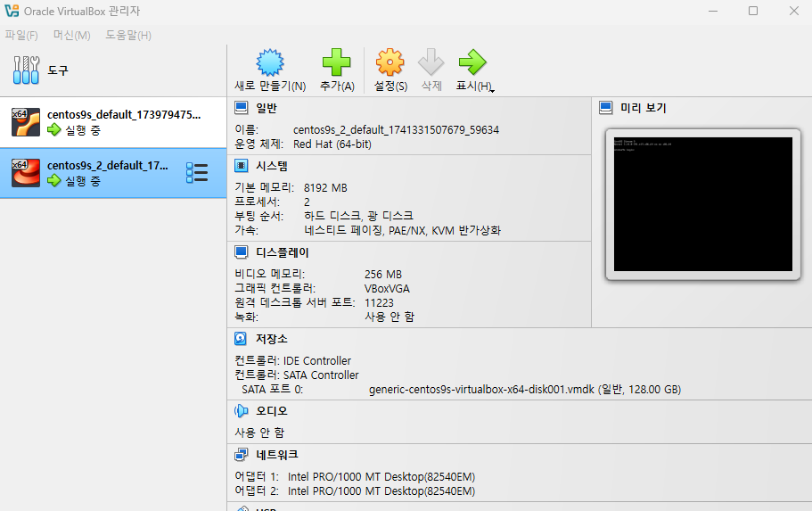Click the Preview (미리 보기) heading
Screen dimensions: 812x511
point(644,108)
